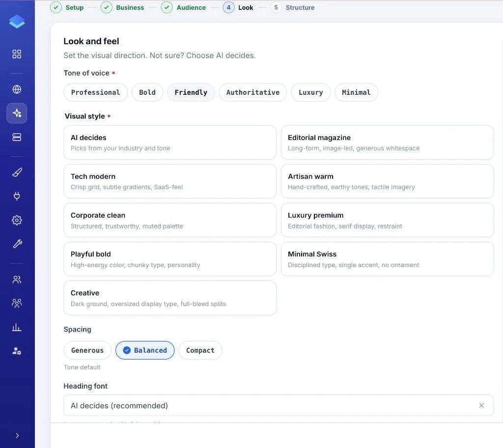This screenshot has height=448, width=503.
Task: Select the AI sparkle icon in sidebar
Action: tap(17, 113)
